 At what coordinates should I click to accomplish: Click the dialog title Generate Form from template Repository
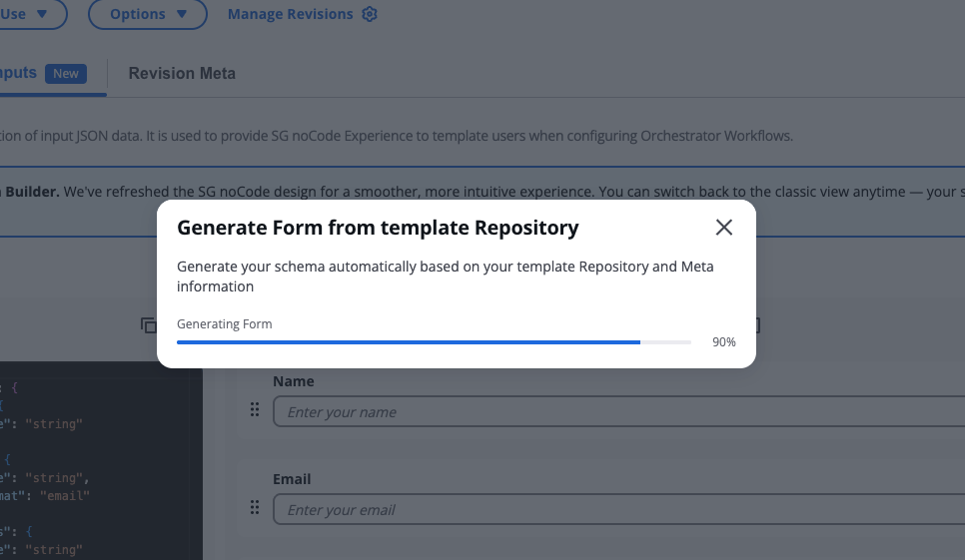(x=378, y=228)
